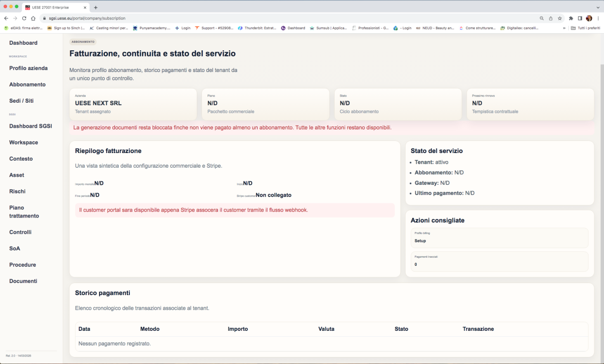Open Dashboard SGSI from the sidebar
The image size is (604, 364).
point(30,126)
